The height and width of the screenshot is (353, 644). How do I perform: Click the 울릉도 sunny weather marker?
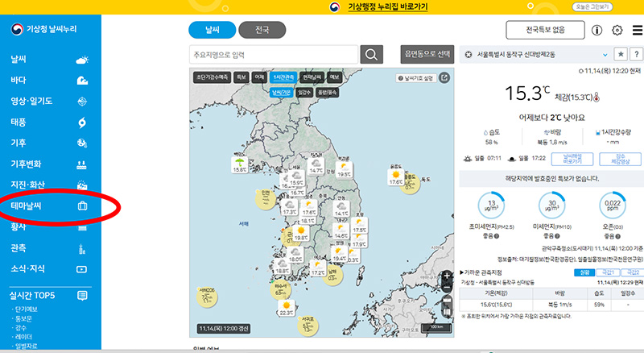[x=396, y=176]
